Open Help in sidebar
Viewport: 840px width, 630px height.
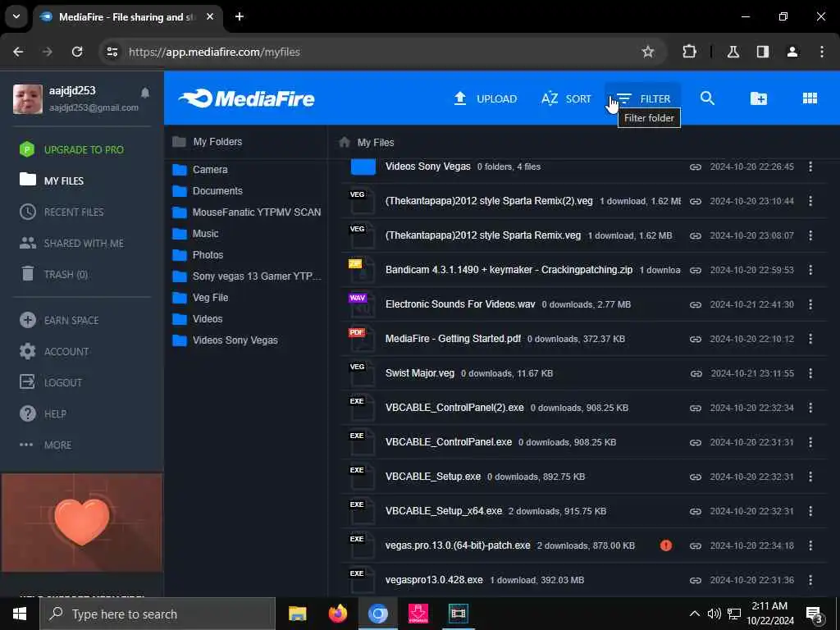(43, 413)
